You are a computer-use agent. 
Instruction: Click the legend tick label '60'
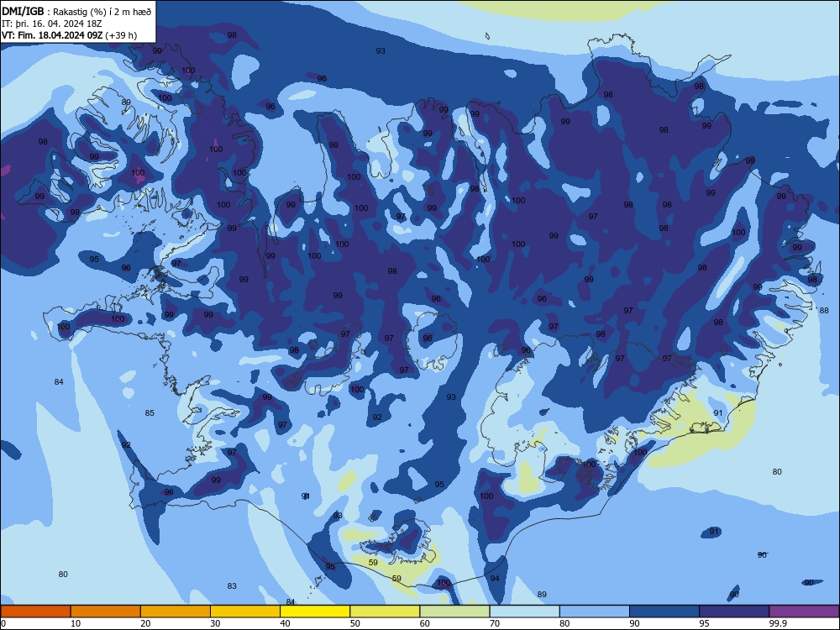coord(425,623)
